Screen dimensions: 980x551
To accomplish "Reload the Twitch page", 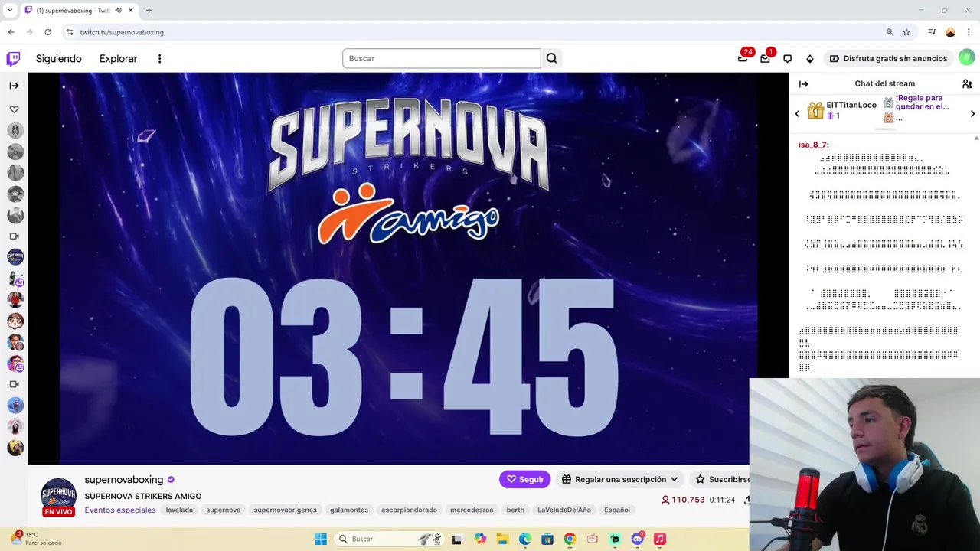I will (47, 32).
